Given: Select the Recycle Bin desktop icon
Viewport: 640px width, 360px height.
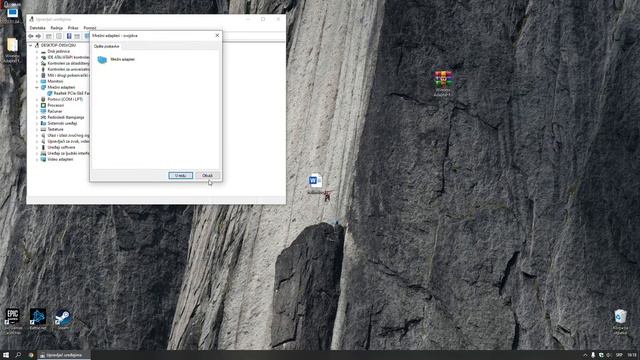Looking at the screenshot, I should [620, 322].
